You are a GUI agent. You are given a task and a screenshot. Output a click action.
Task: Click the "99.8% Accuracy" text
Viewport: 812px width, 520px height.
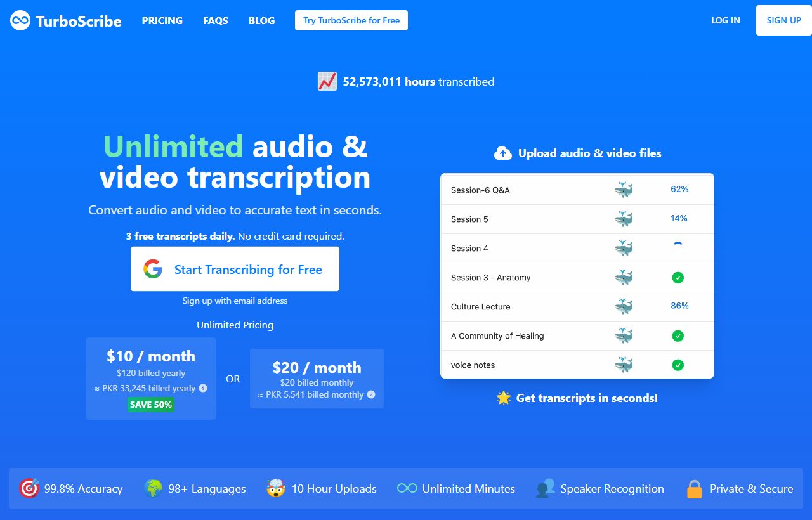(x=83, y=489)
